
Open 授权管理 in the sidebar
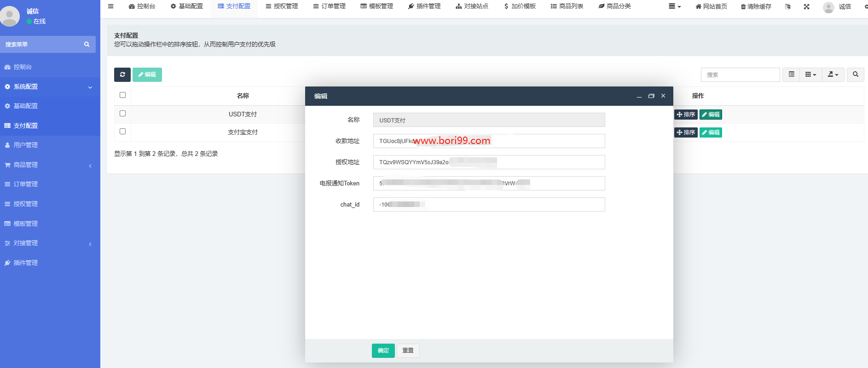(50, 204)
